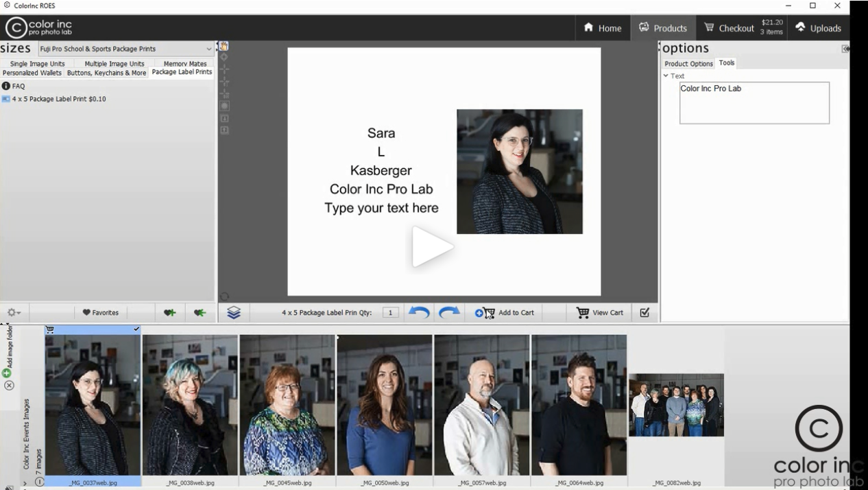Collapse the Text section

(666, 76)
